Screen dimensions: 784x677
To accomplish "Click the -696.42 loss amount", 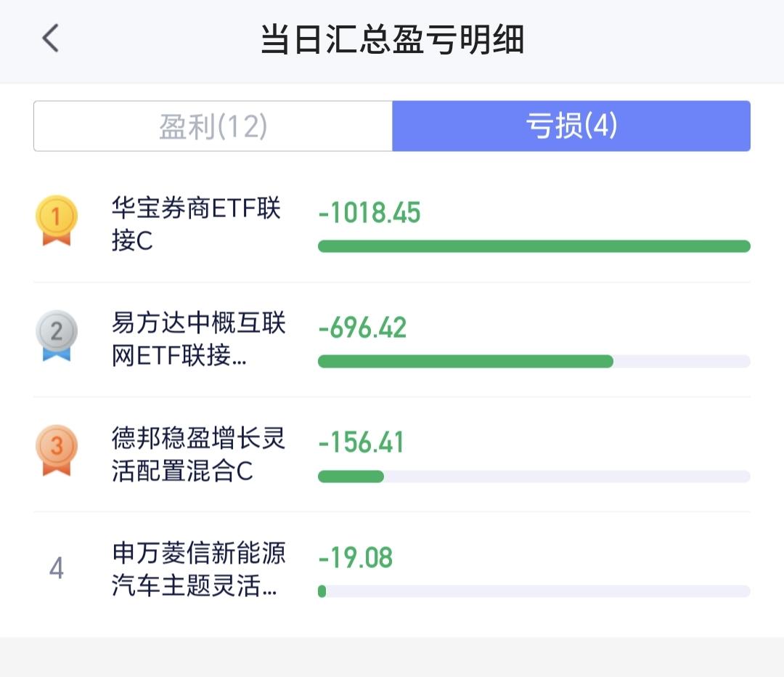I will 362,328.
